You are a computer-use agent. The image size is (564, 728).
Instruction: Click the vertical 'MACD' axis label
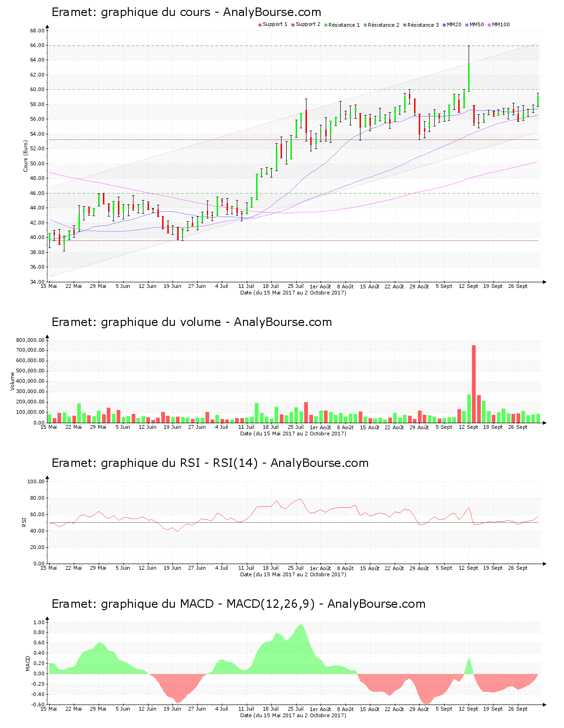[x=28, y=663]
